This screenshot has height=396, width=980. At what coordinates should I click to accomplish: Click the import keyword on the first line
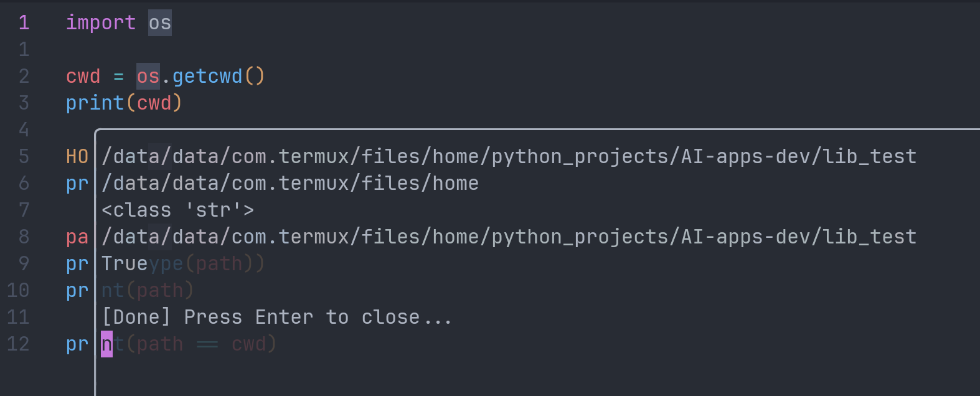click(x=100, y=23)
